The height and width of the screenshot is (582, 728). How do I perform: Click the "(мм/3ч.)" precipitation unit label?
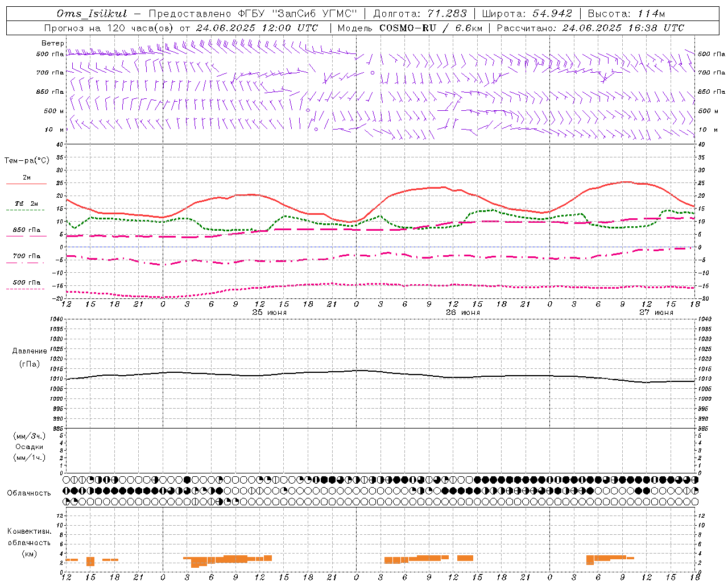coord(30,436)
